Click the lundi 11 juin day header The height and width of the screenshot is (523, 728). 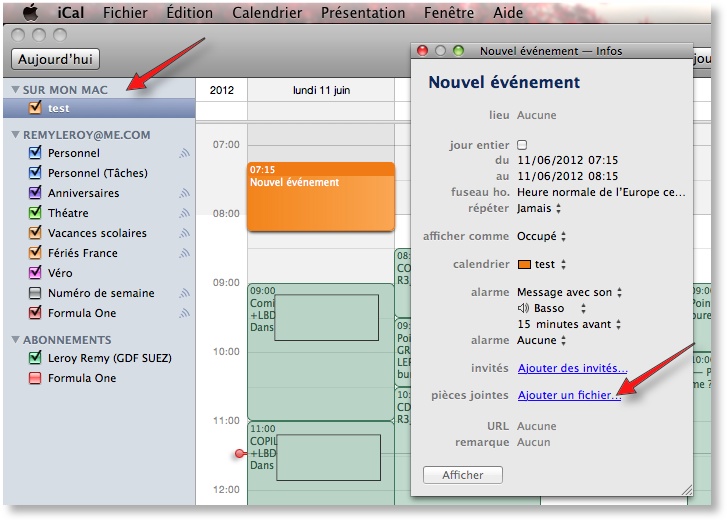[321, 90]
